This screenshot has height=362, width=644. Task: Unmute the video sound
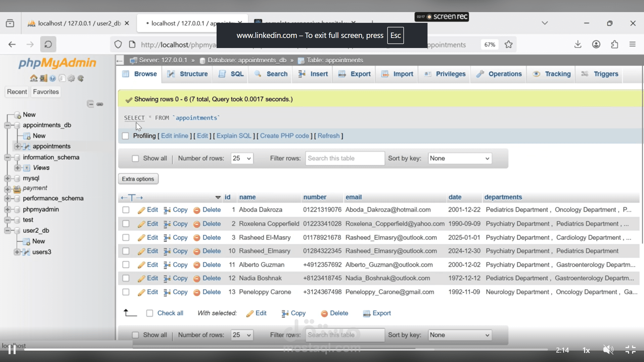[x=608, y=350]
